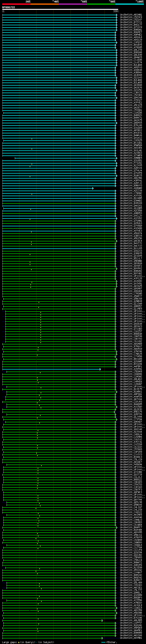Open hit UniRef100_A8IAN1
The image size is (146, 644).
pos(131,15)
